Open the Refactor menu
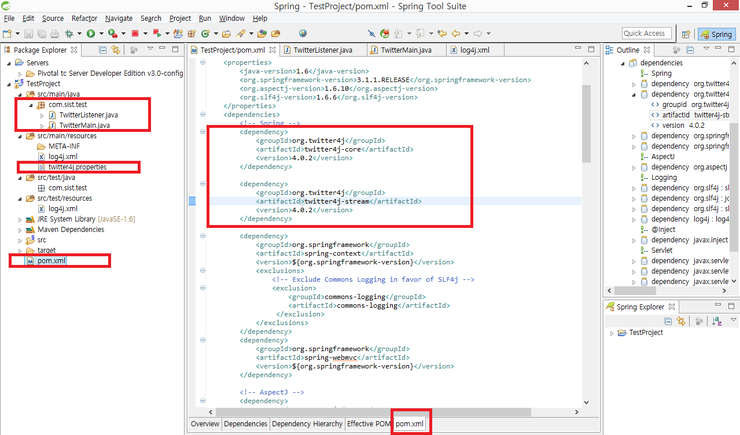The height and width of the screenshot is (435, 740). [x=85, y=18]
